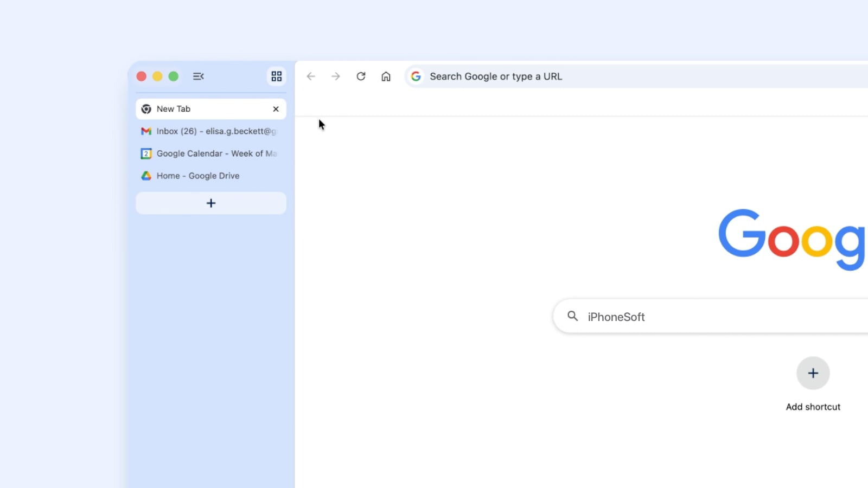Select the Home button in the toolbar
Screen dimensions: 868x488
point(386,76)
